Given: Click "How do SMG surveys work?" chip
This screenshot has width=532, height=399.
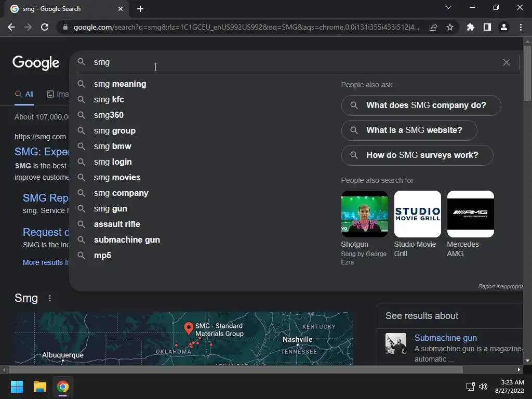Looking at the screenshot, I should click(417, 155).
